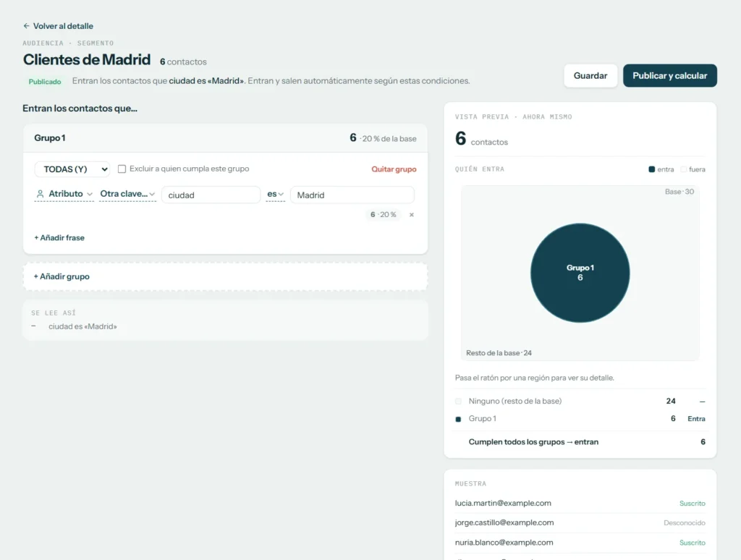The height and width of the screenshot is (560, 741).
Task: Remove the ciudad condition with the x icon
Action: (412, 215)
